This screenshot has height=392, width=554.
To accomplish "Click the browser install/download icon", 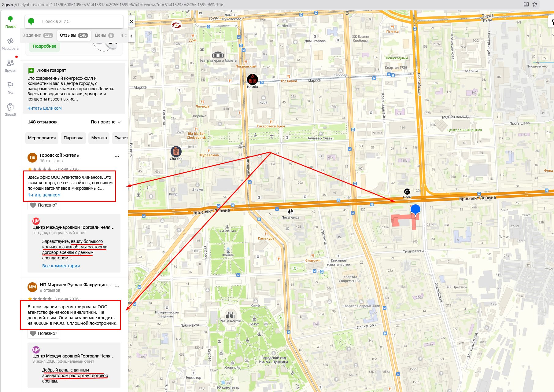I will [x=526, y=4].
